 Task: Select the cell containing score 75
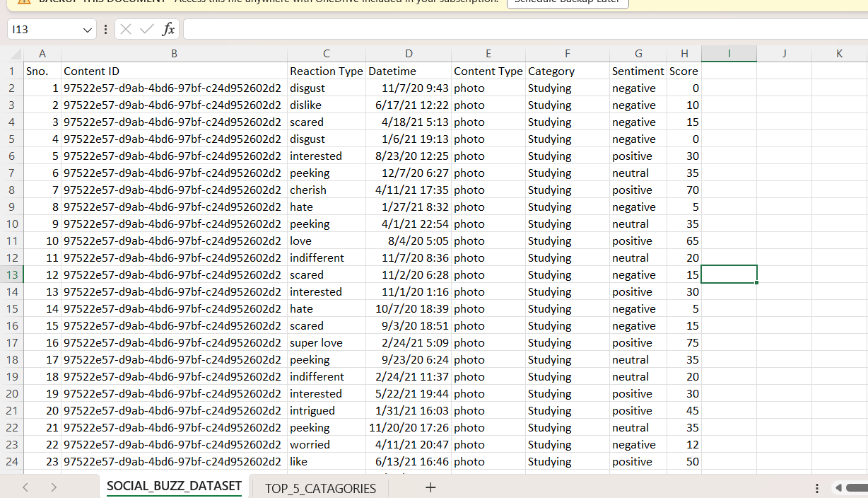[684, 342]
